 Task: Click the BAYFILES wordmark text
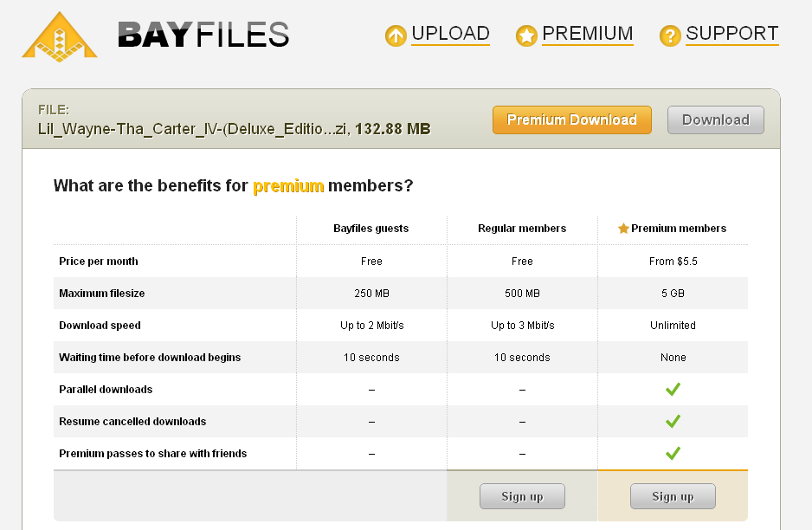pyautogui.click(x=203, y=36)
